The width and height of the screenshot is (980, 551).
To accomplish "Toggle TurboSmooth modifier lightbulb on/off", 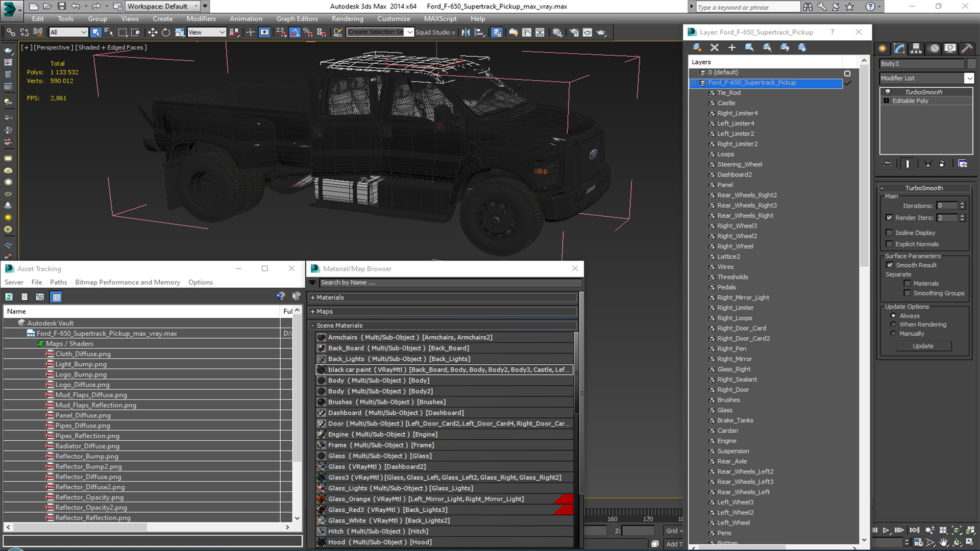I will coord(888,92).
